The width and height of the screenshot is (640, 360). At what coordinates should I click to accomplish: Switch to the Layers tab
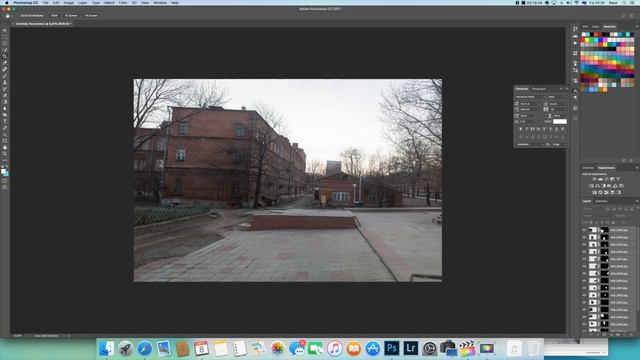pos(587,201)
